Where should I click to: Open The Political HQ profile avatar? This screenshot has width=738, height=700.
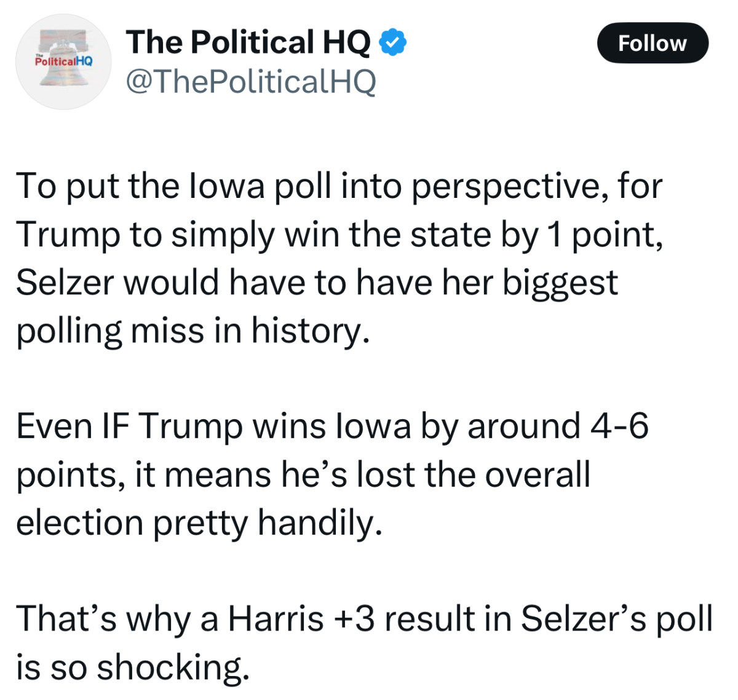(x=63, y=61)
